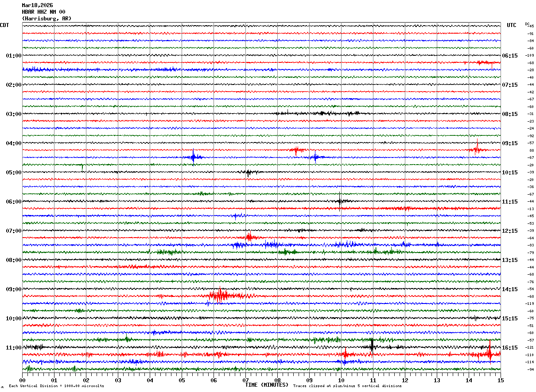Image resolution: width=536 pixels, height=392 pixels.
Task: Click the DC offset value -28
Action: (530, 70)
